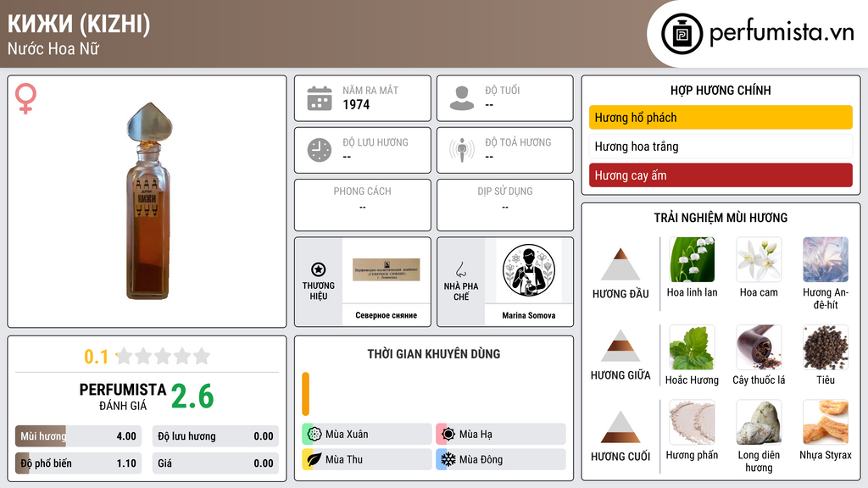Click the Mùa Hạ season label
The height and width of the screenshot is (488, 868).
[x=476, y=435]
